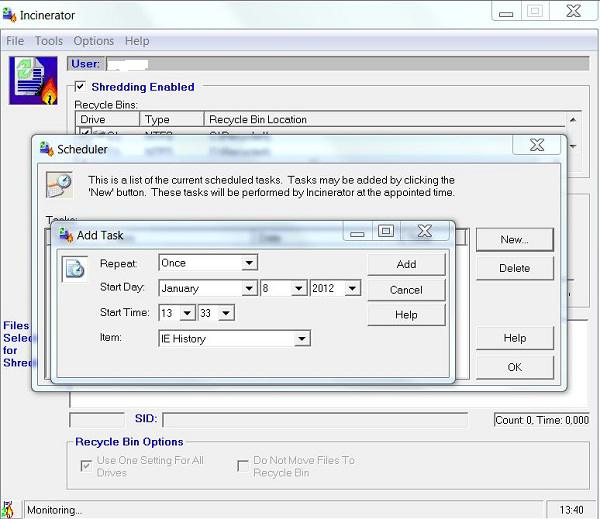Image resolution: width=600 pixels, height=519 pixels.
Task: Open the Item dropdown showing IE History
Action: [x=302, y=339]
